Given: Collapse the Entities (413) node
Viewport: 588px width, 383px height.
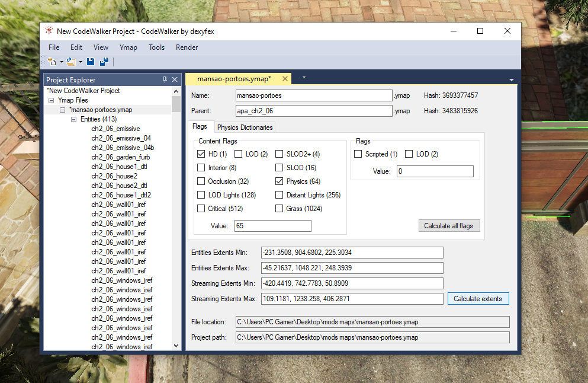Looking at the screenshot, I should [73, 119].
